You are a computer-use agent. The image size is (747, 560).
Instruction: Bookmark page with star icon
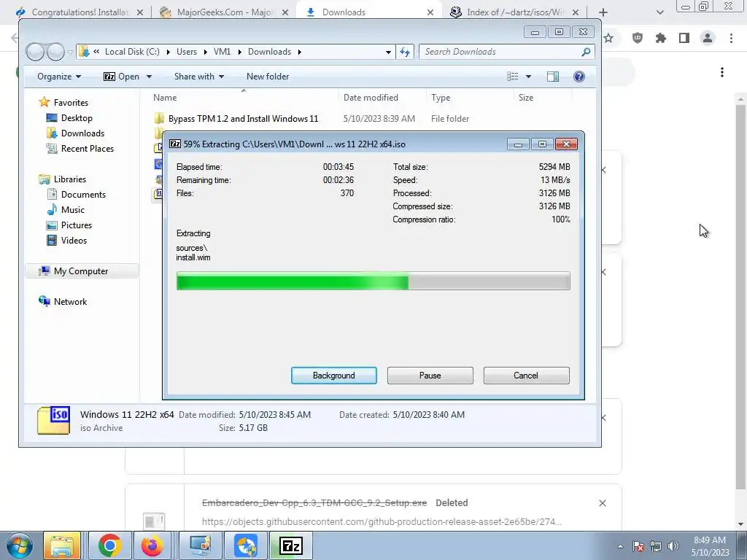[x=608, y=38]
